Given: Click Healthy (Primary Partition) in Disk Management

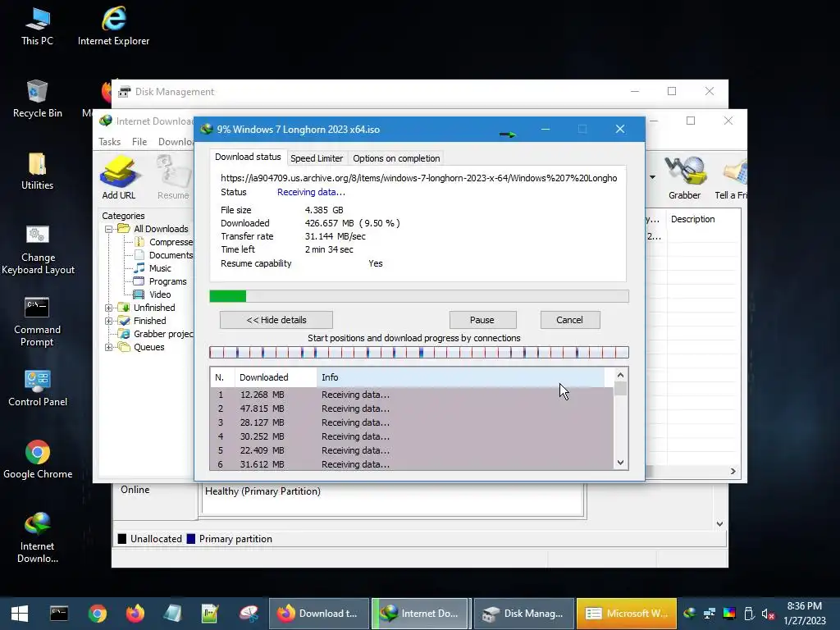Looking at the screenshot, I should coord(262,491).
